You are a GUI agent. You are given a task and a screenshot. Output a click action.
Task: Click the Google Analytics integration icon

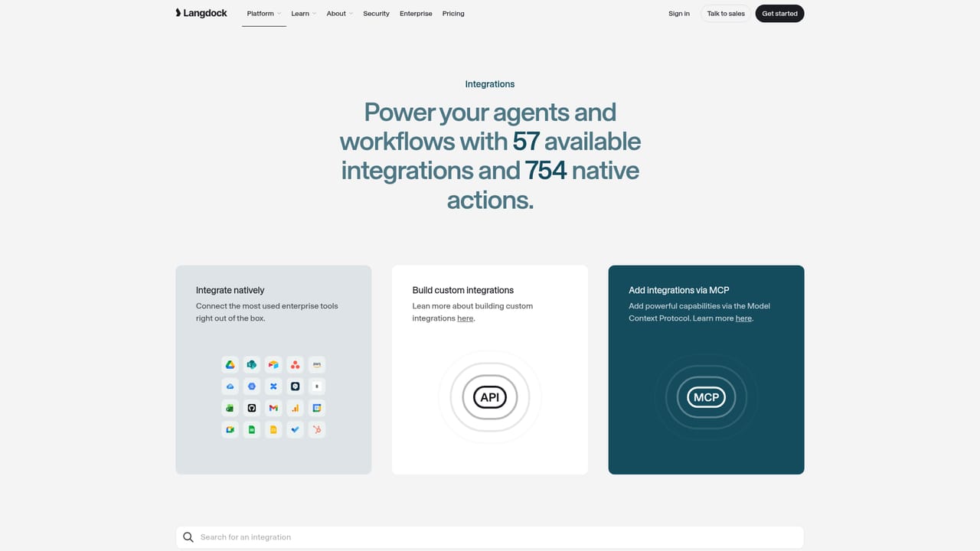point(296,408)
